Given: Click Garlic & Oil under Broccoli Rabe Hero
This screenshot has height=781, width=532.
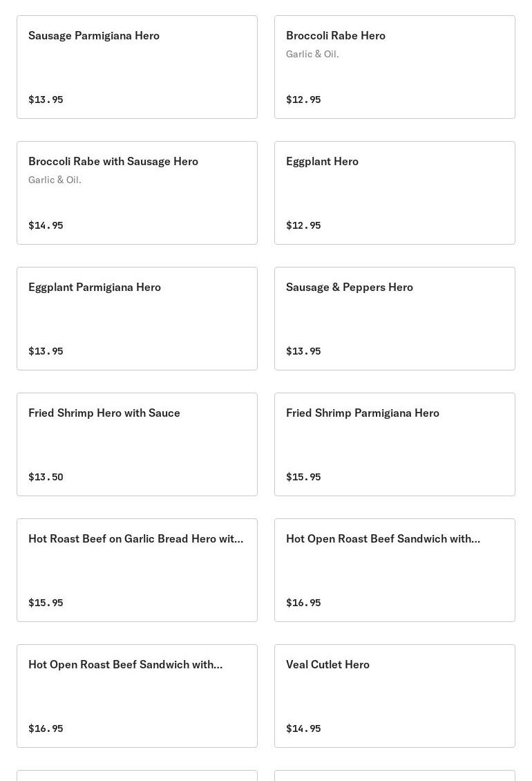Looking at the screenshot, I should [x=312, y=54].
